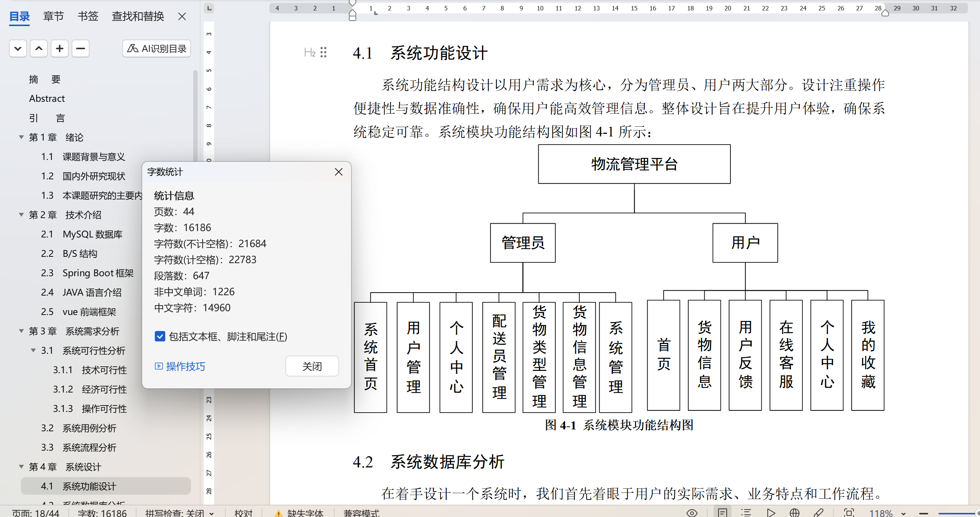Switch to the 章节 tab
The width and height of the screenshot is (980, 517).
(x=53, y=16)
